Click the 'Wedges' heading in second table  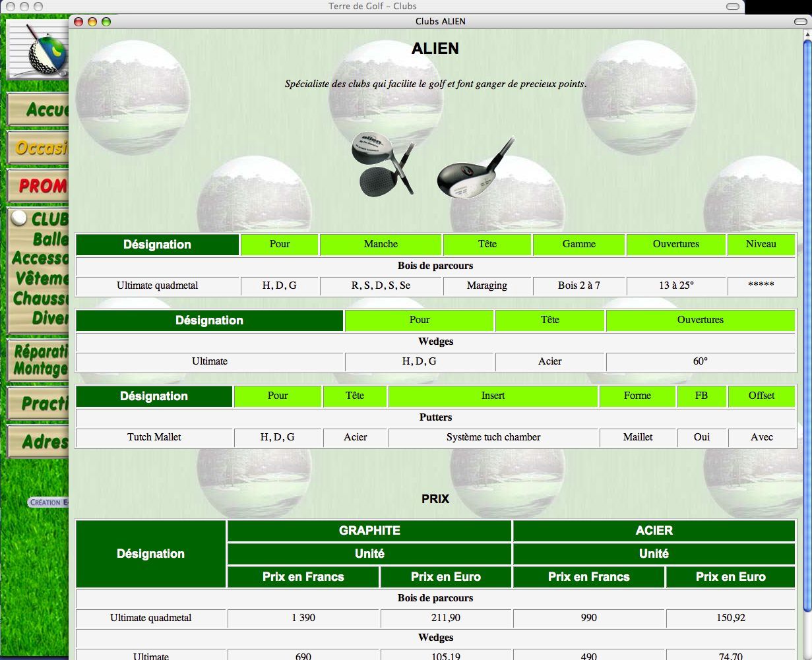coord(435,342)
